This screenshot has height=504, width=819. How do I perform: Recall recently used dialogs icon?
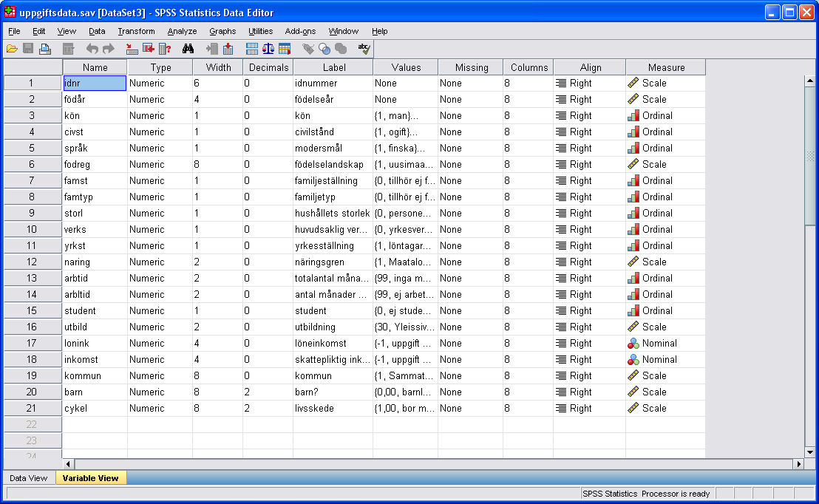click(x=69, y=49)
